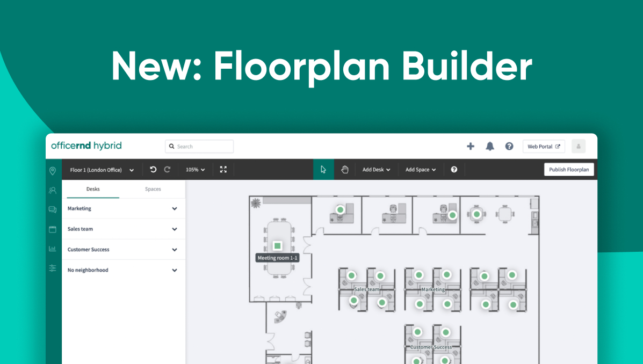The image size is (643, 364).
Task: Open the chat messages icon in sidebar
Action: 53,209
